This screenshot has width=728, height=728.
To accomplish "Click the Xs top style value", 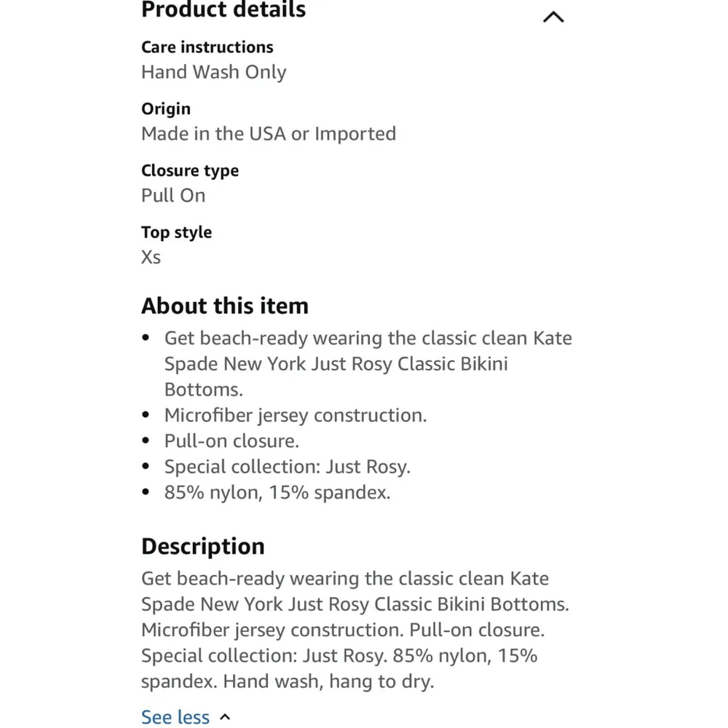I will click(x=151, y=257).
